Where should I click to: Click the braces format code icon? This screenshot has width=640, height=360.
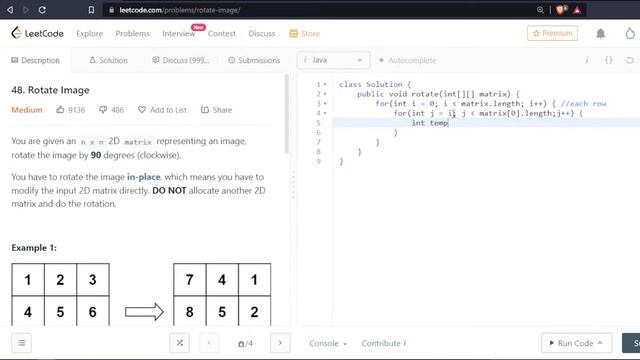pyautogui.click(x=609, y=60)
